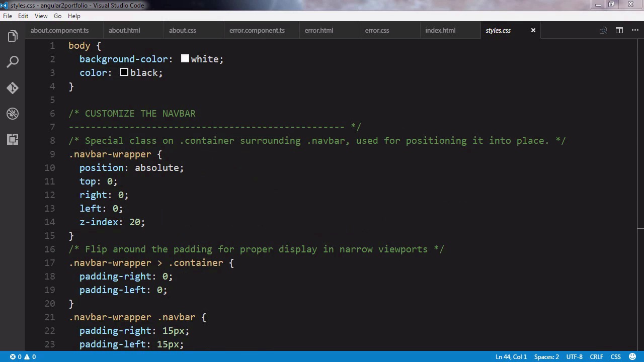Viewport: 644px width, 362px height.
Task: Select the styles.css tab
Action: tap(498, 30)
